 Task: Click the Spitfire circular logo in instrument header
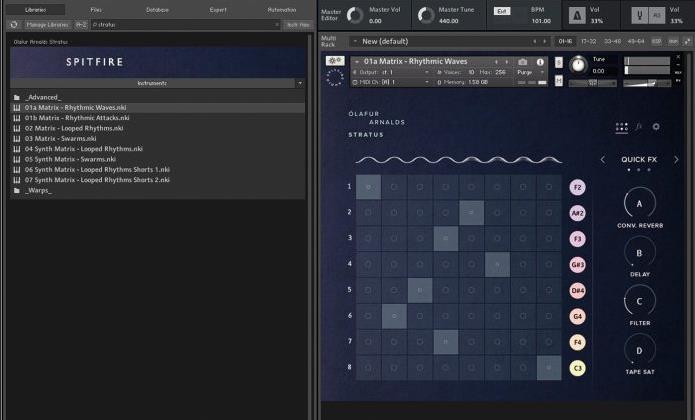click(335, 78)
